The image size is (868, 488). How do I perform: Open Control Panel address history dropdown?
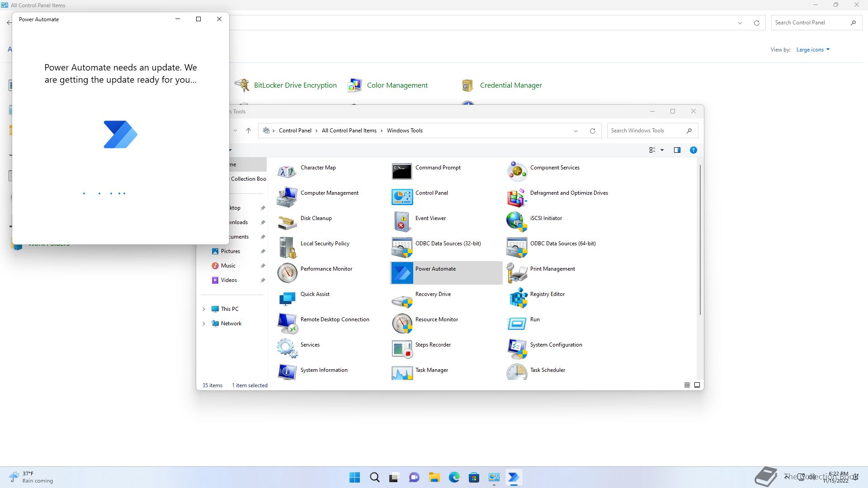click(740, 23)
